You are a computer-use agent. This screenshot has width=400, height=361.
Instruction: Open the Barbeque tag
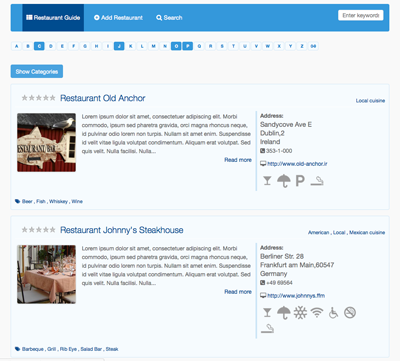click(33, 349)
